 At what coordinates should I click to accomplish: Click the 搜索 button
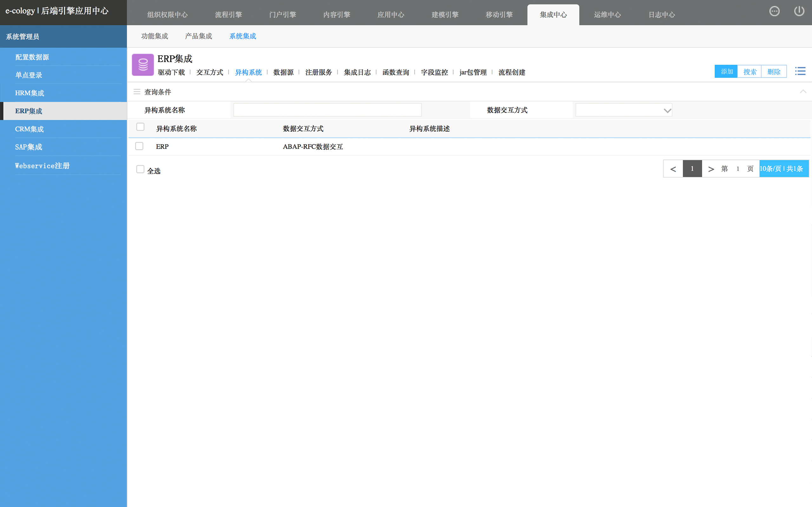point(750,71)
